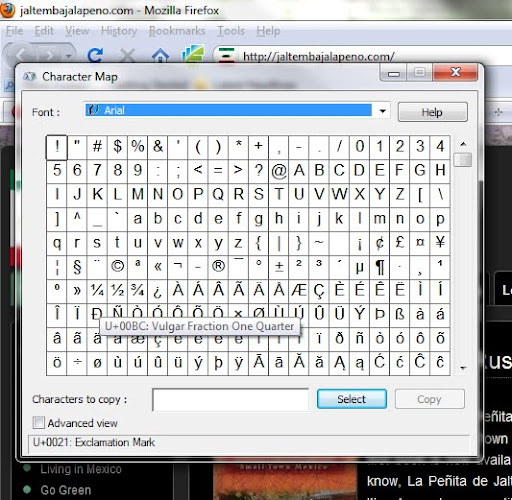512x500 pixels.
Task: Select the micro sign µ cell
Action: pos(359,267)
